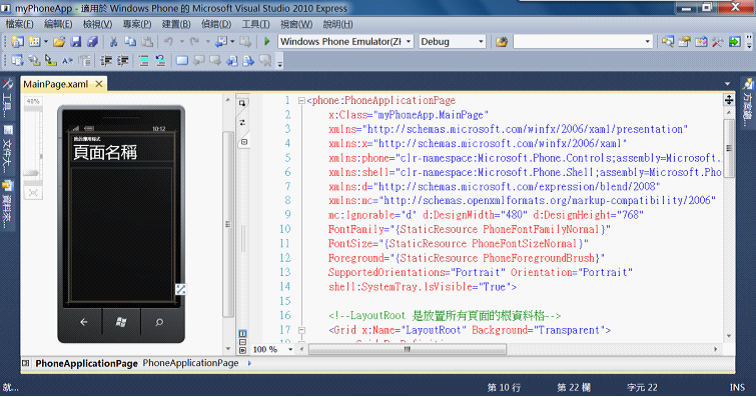Open the 偵錯(D) menu
This screenshot has width=756, height=397.
[x=216, y=24]
